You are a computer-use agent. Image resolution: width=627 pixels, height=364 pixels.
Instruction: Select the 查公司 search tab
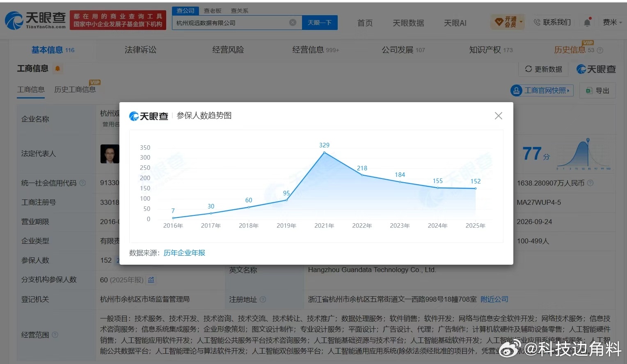[185, 11]
